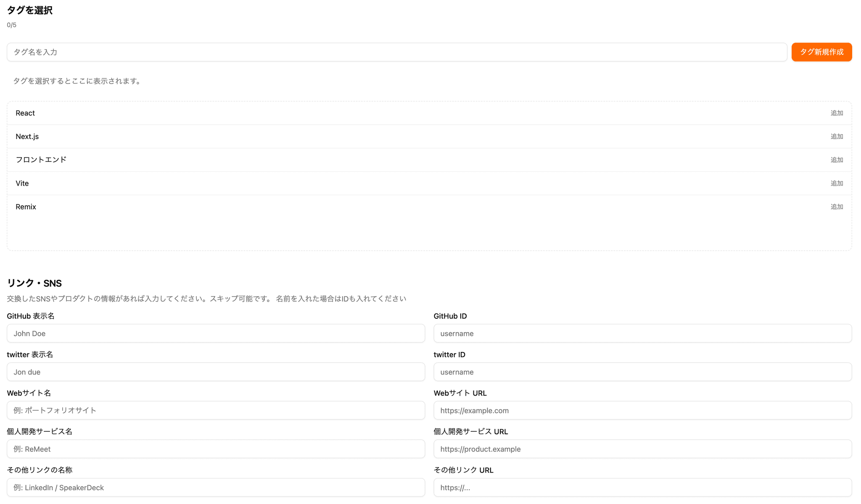
Task: Click the GitHub 表示名 input field
Action: (x=216, y=333)
